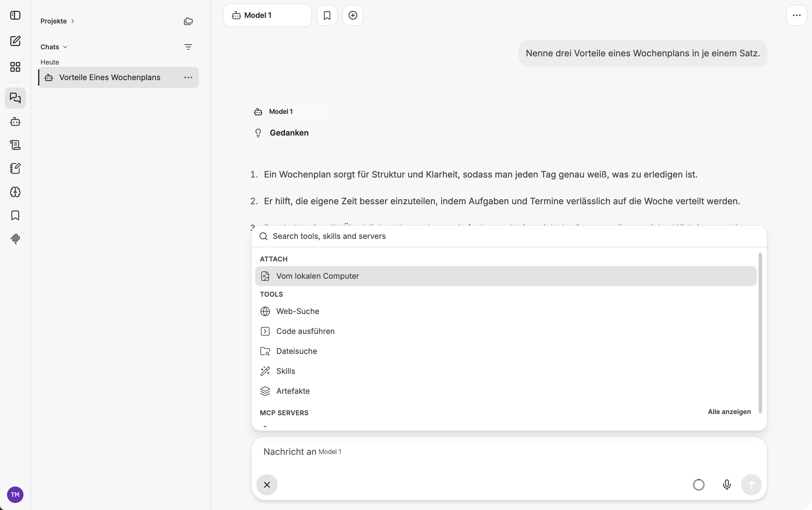Open the chat filter icon beside Chats
This screenshot has height=510, width=812.
[188, 47]
